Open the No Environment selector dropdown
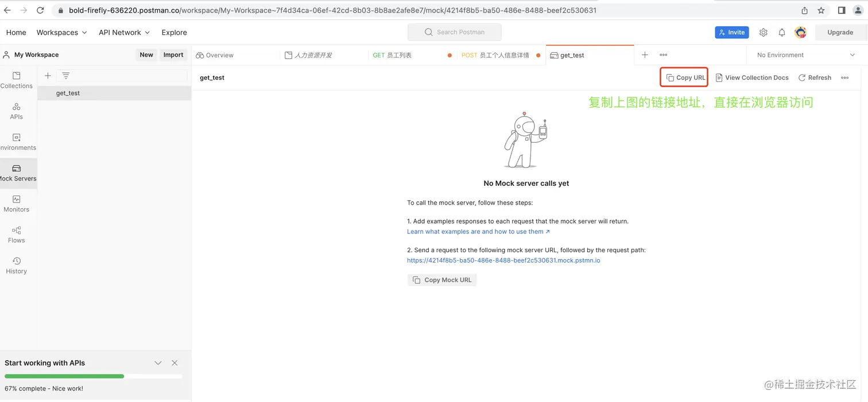 806,55
